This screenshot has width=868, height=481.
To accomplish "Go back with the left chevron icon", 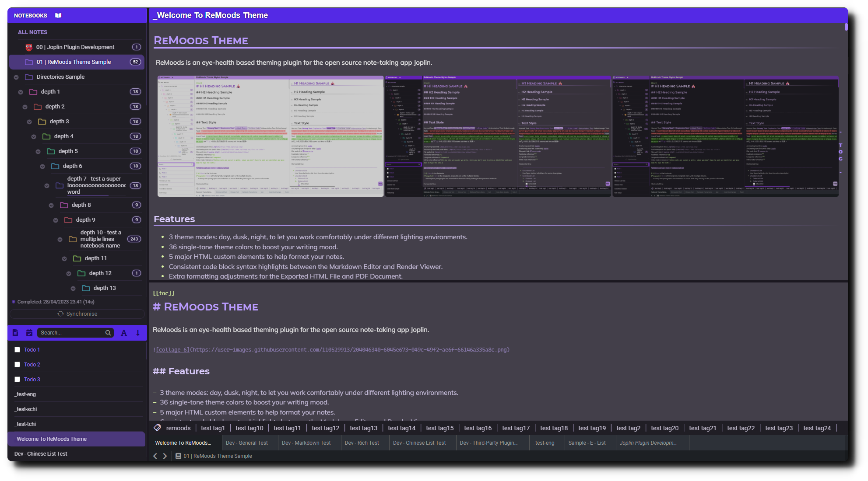I will tap(155, 456).
